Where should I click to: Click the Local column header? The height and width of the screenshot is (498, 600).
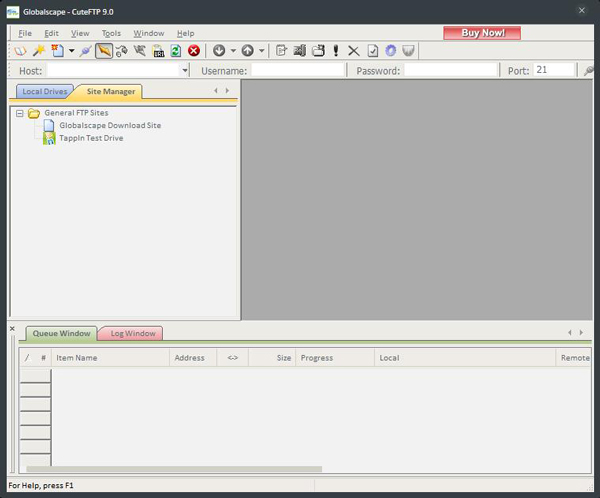click(465, 358)
